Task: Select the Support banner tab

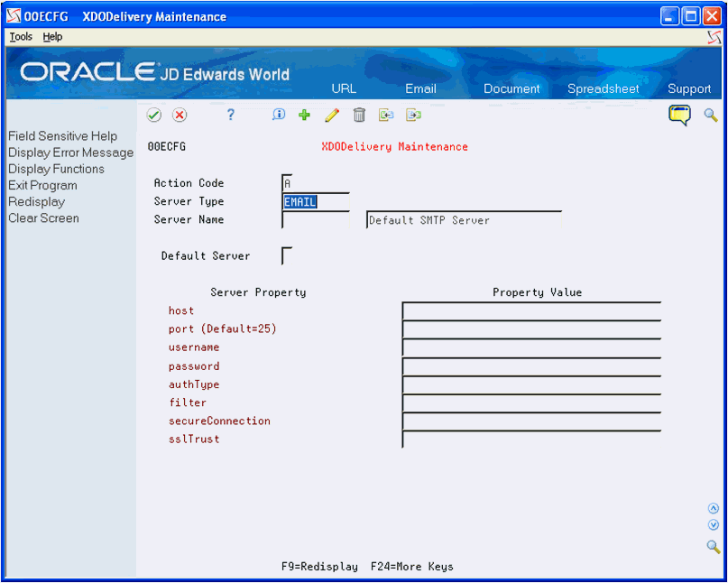Action: point(689,88)
